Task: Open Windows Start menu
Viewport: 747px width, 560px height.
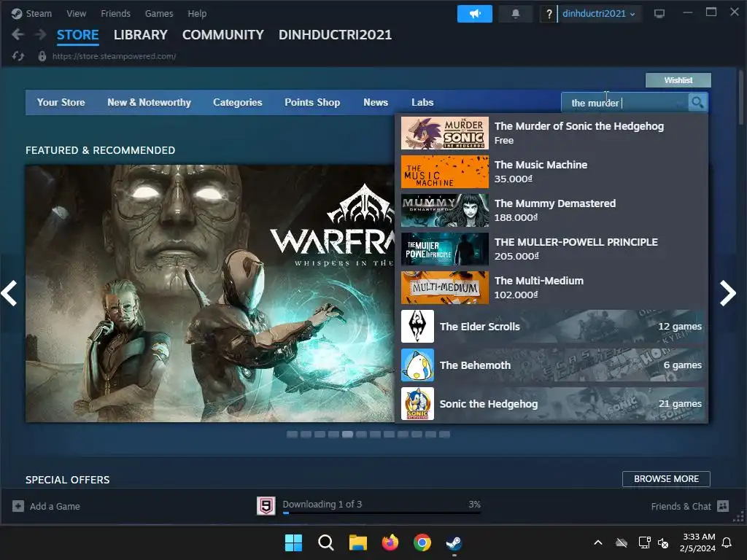Action: 293,542
